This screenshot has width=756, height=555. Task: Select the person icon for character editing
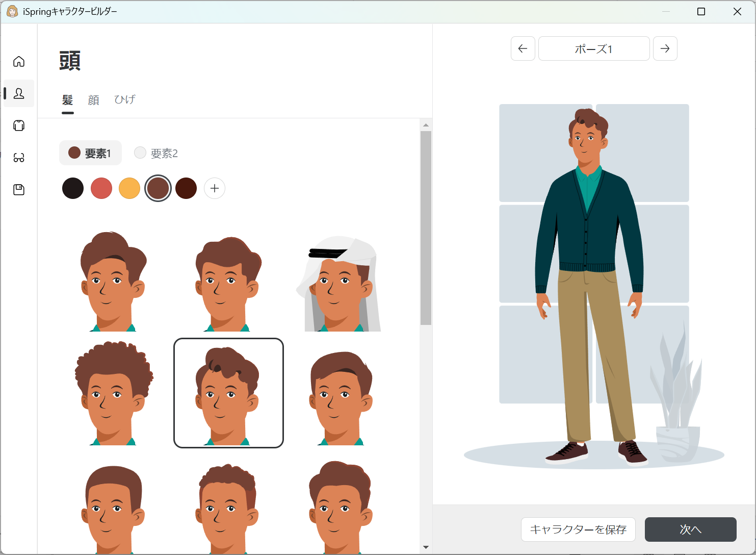(x=19, y=93)
